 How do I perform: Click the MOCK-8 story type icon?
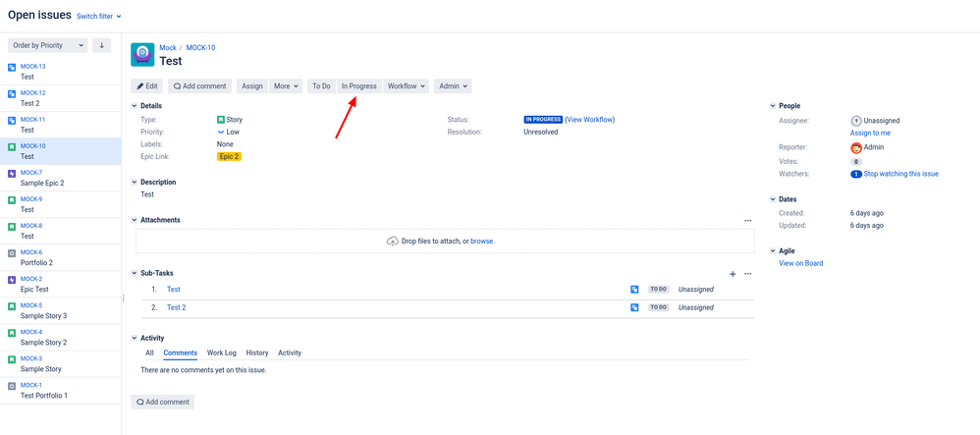point(11,227)
